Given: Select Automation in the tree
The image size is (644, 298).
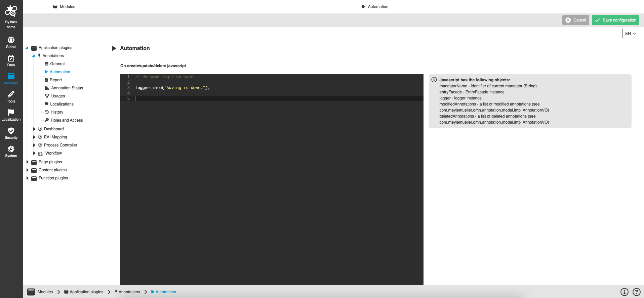Looking at the screenshot, I should click(x=60, y=72).
